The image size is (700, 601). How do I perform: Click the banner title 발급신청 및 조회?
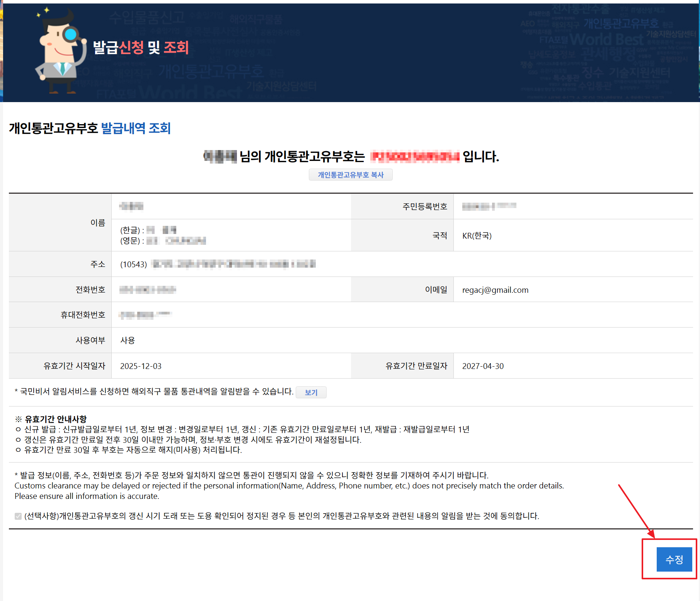click(141, 47)
